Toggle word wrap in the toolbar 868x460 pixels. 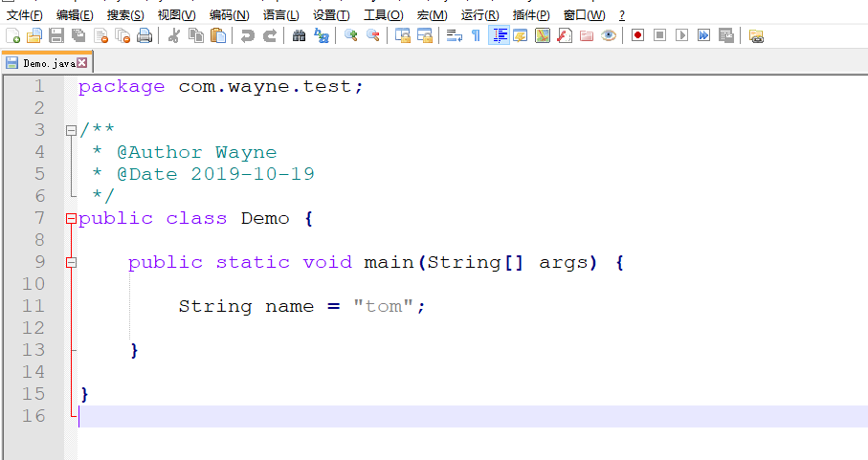pyautogui.click(x=454, y=36)
